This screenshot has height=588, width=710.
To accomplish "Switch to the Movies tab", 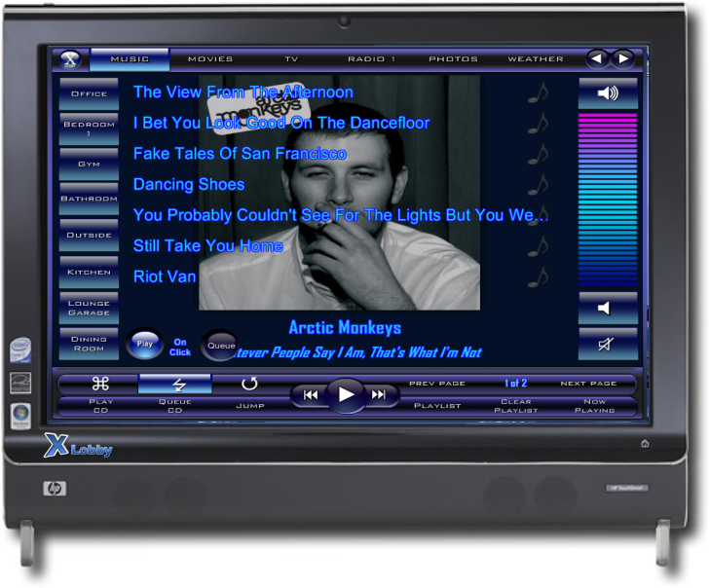I will pos(210,59).
